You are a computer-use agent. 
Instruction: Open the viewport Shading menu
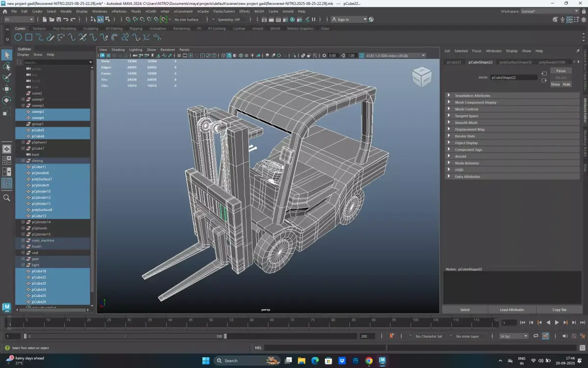118,50
